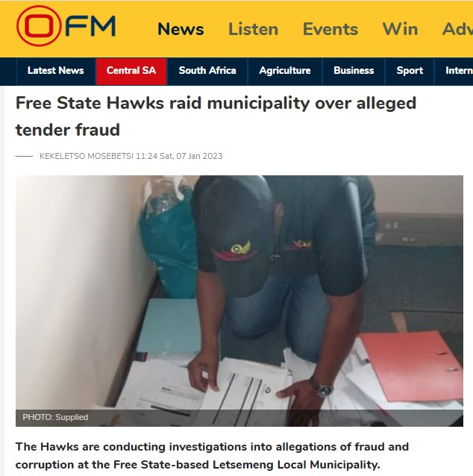Switch to the South Africa tab
The height and width of the screenshot is (476, 473).
pyautogui.click(x=207, y=71)
